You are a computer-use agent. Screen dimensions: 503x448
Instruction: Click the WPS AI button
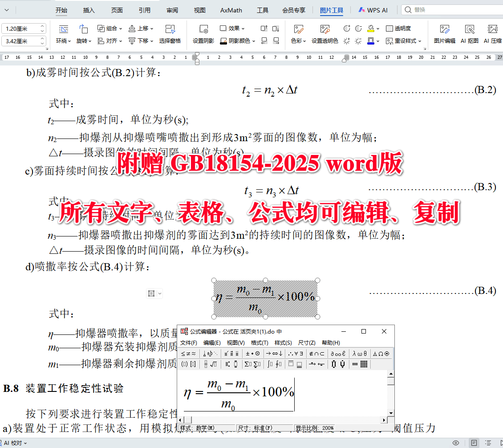coord(373,9)
